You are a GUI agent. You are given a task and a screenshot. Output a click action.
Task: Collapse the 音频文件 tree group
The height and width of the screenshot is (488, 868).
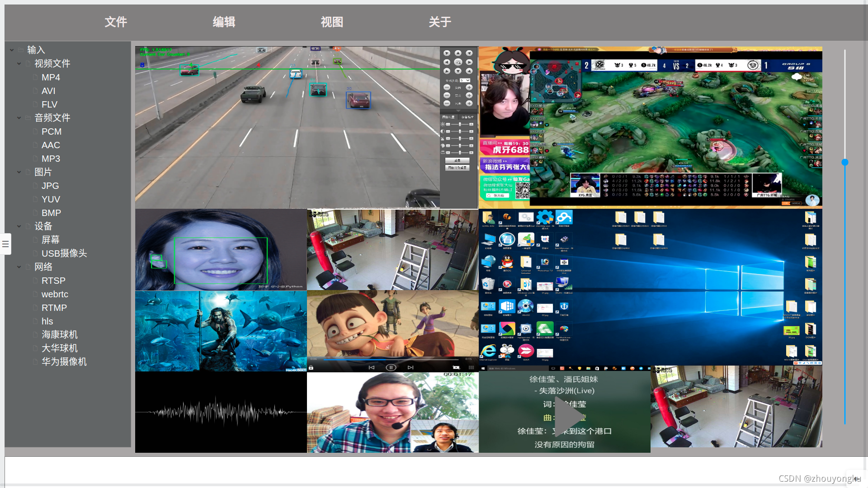pyautogui.click(x=19, y=117)
